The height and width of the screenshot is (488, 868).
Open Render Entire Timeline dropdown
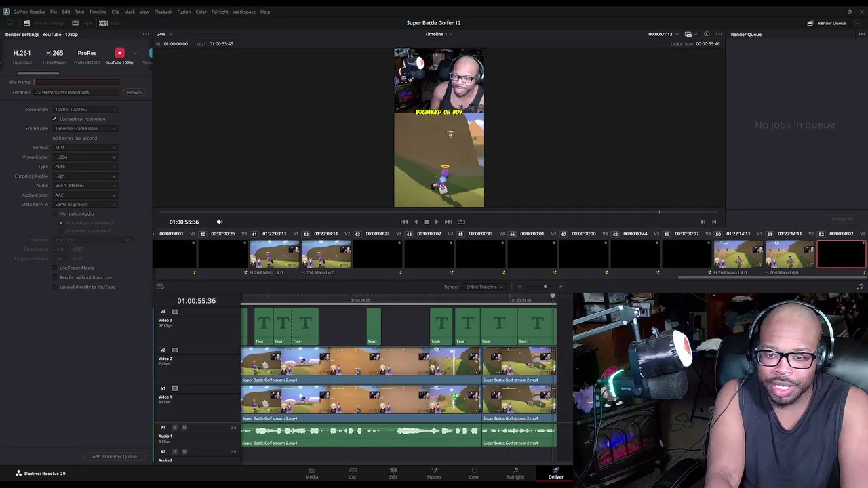484,287
